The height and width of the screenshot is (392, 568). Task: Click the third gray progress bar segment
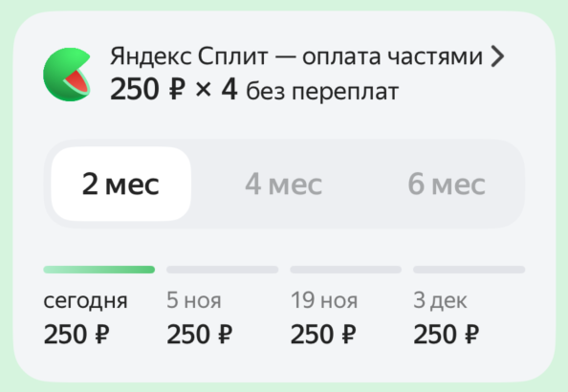click(x=346, y=270)
